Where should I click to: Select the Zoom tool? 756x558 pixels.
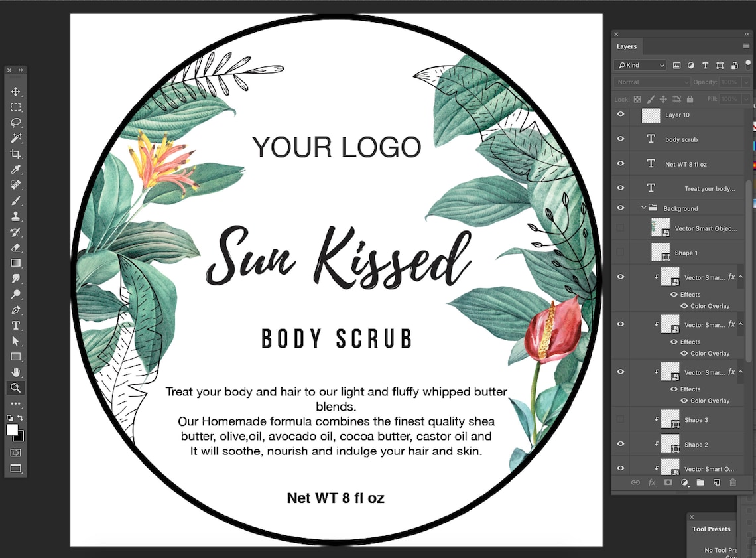tap(15, 387)
